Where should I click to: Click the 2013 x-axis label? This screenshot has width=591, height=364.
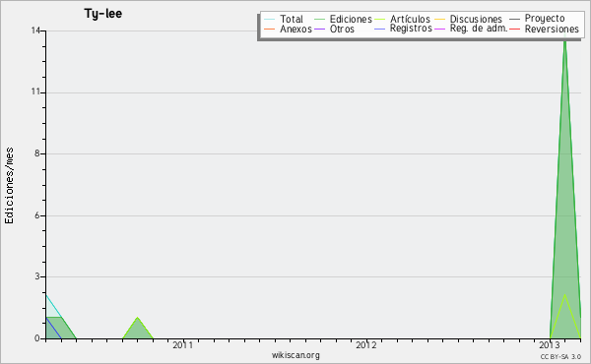click(550, 344)
